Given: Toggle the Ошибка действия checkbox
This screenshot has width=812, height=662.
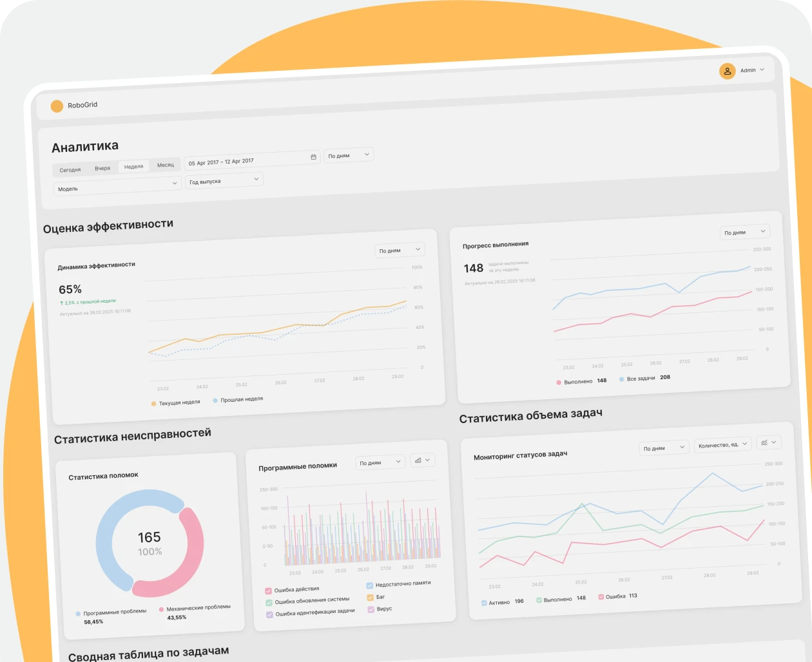Looking at the screenshot, I should pos(268,591).
